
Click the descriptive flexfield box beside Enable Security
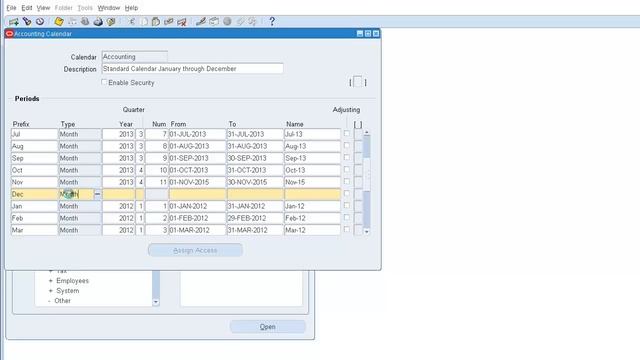tap(358, 82)
